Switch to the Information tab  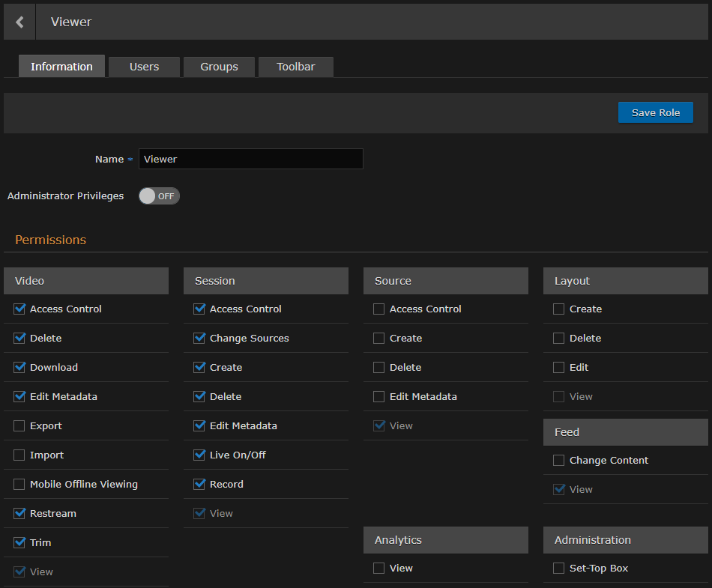coord(61,66)
